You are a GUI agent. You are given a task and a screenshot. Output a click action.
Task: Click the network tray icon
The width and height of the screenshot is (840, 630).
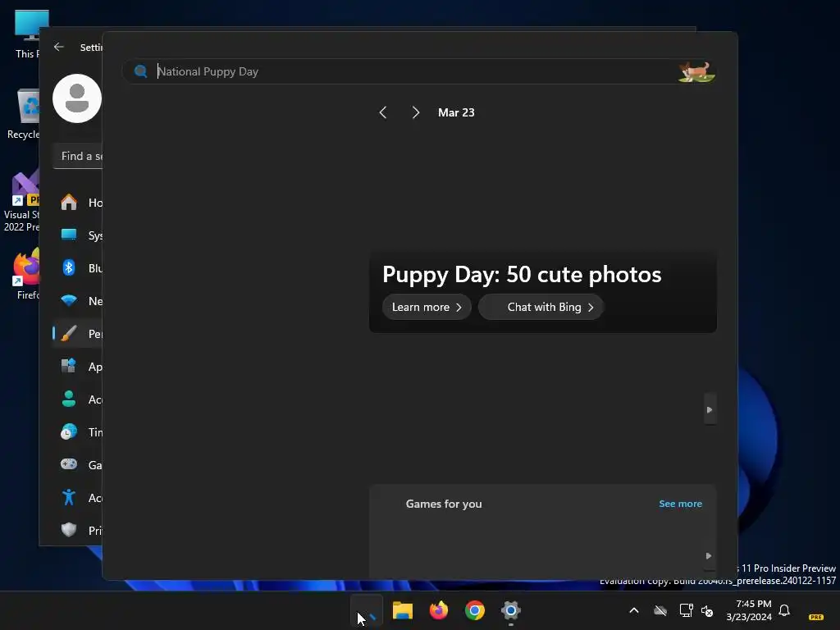687,610
